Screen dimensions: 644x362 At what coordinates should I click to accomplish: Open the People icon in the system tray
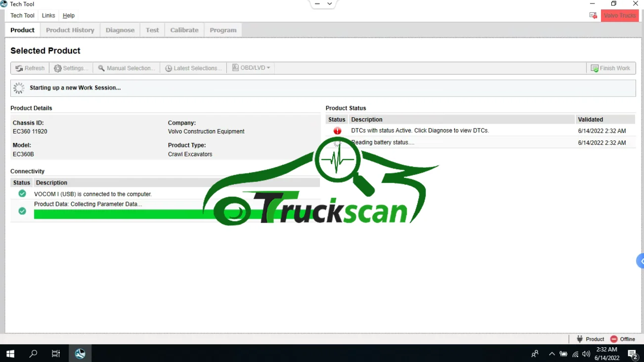[535, 354]
